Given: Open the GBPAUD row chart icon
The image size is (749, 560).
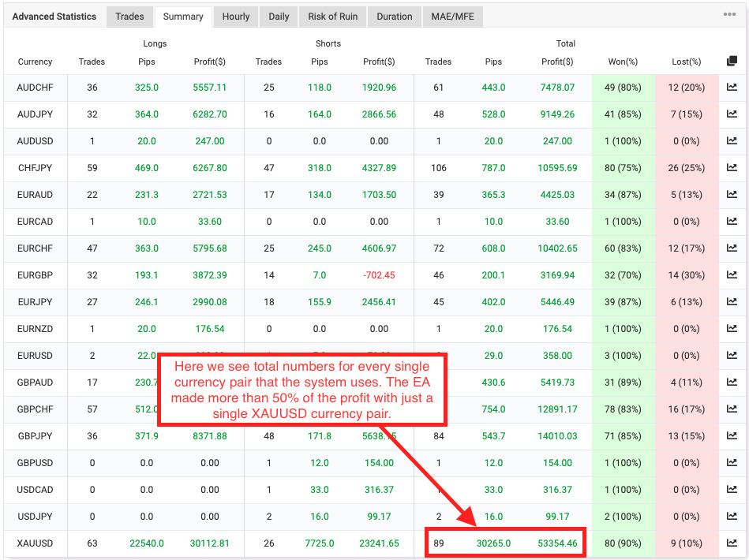Looking at the screenshot, I should point(732,382).
